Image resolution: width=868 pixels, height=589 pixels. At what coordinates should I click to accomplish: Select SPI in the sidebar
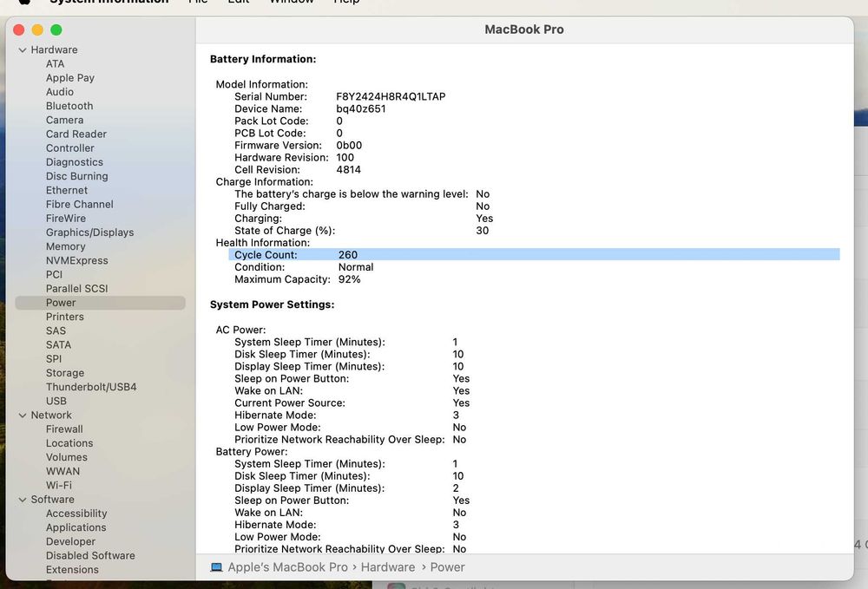[x=54, y=359]
